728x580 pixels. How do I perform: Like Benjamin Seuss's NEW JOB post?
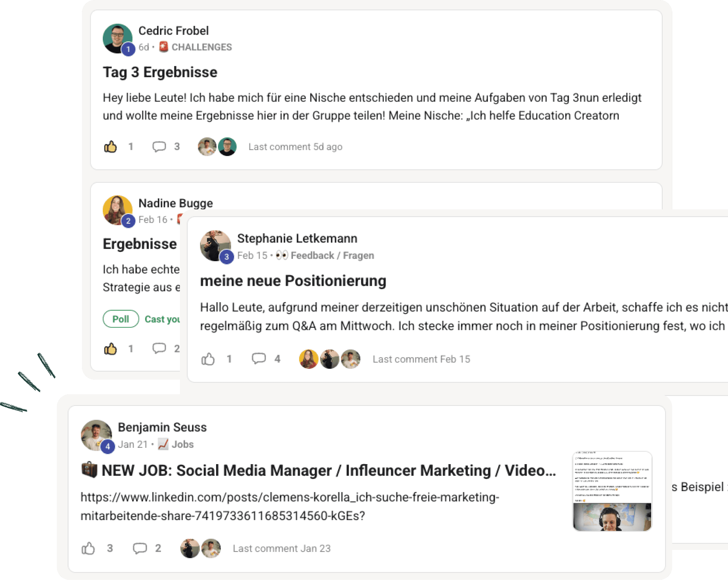coord(88,548)
